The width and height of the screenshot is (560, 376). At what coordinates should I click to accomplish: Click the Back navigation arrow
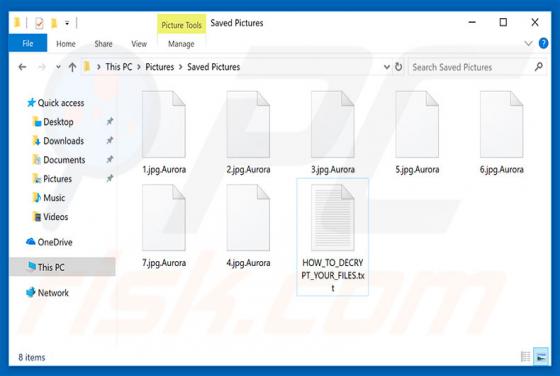click(22, 67)
